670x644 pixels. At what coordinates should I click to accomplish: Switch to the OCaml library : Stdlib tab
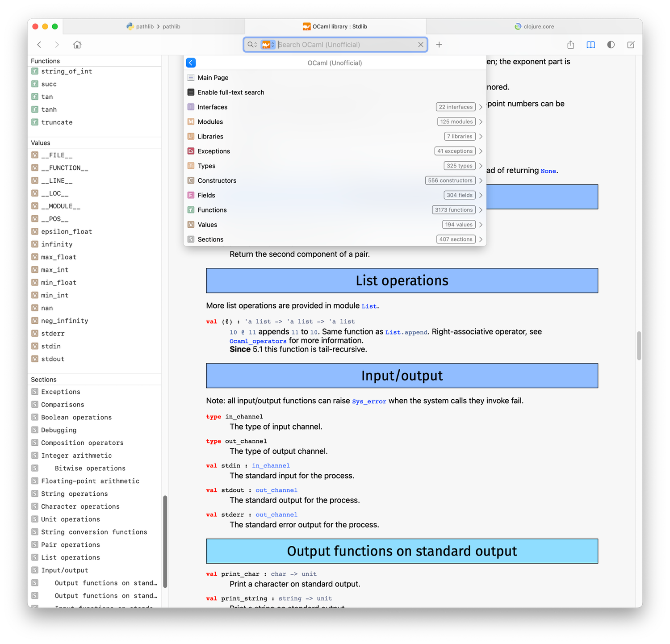[x=335, y=27]
